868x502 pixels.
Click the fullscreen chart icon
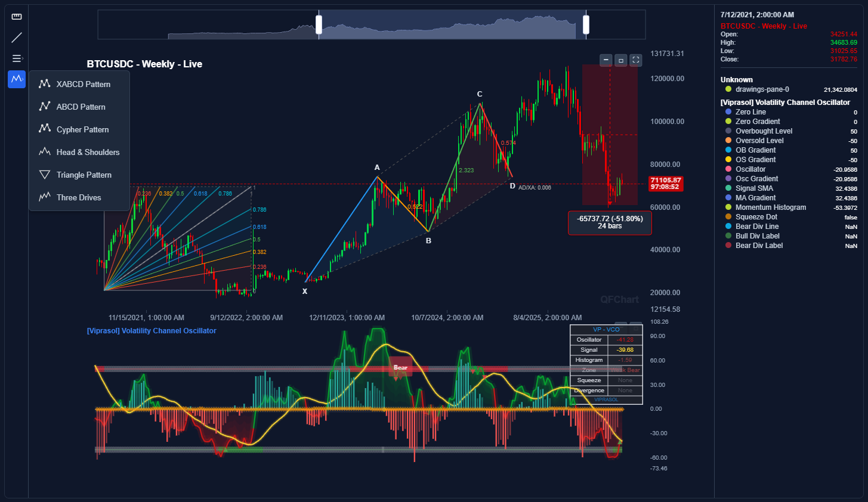pyautogui.click(x=635, y=60)
